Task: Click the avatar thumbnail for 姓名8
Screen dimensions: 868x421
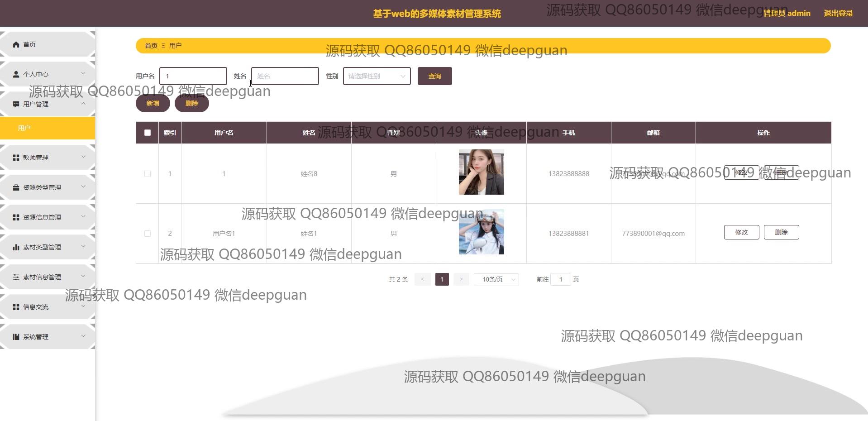Action: [x=482, y=172]
